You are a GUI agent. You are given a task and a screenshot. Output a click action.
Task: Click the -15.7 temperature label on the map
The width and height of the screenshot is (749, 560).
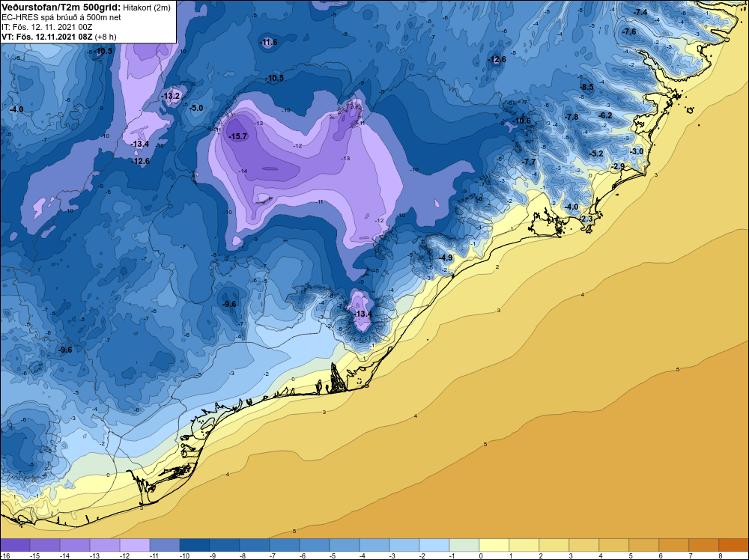238,136
